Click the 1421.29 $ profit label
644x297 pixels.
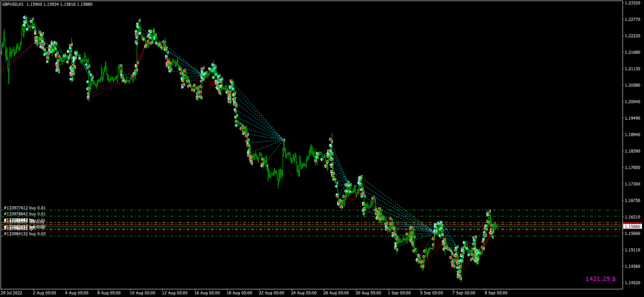click(601, 279)
